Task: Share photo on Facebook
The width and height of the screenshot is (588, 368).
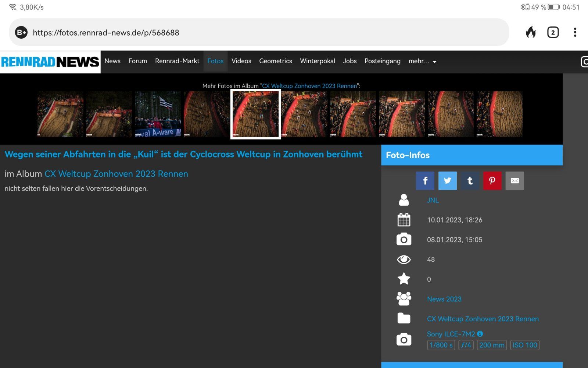Action: (x=425, y=181)
